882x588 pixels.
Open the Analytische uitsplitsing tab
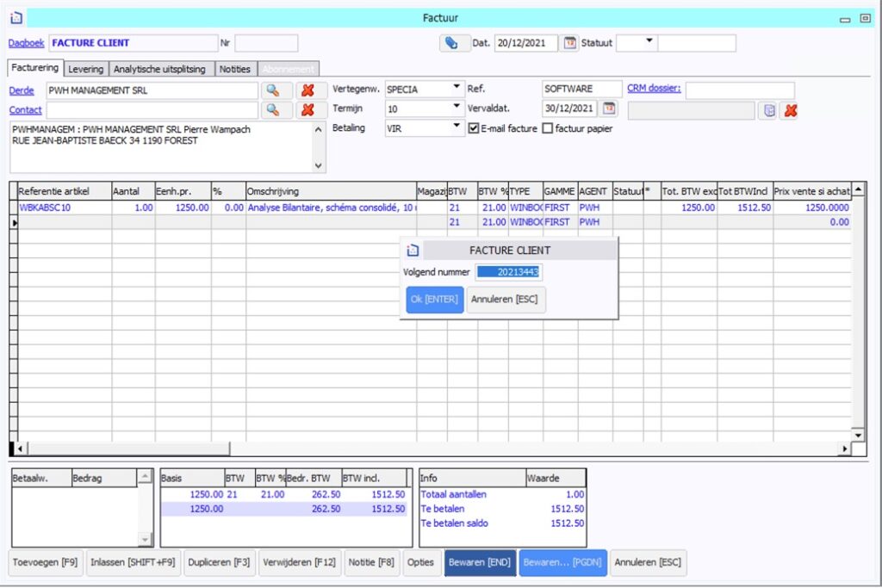click(159, 69)
